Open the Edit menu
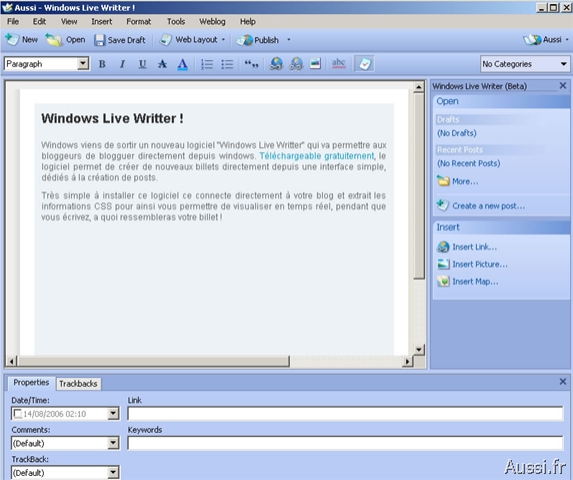 pyautogui.click(x=39, y=22)
